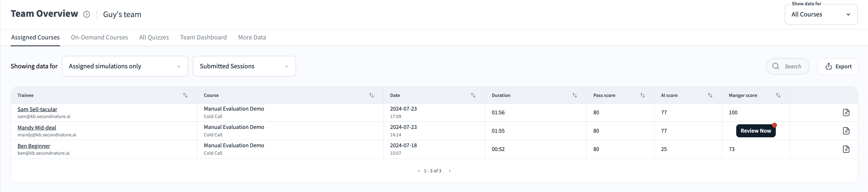Switch to On-Demand Courses tab
This screenshot has width=868, height=192.
click(99, 37)
